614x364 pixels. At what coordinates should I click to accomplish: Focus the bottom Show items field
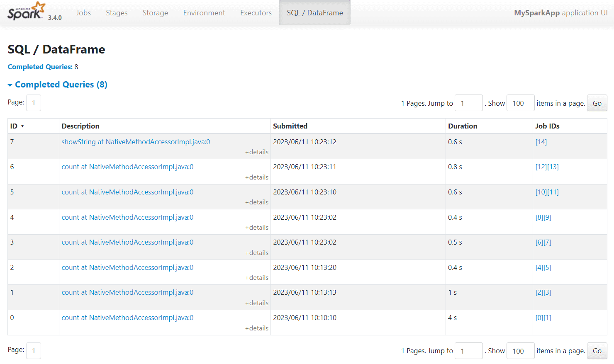521,351
